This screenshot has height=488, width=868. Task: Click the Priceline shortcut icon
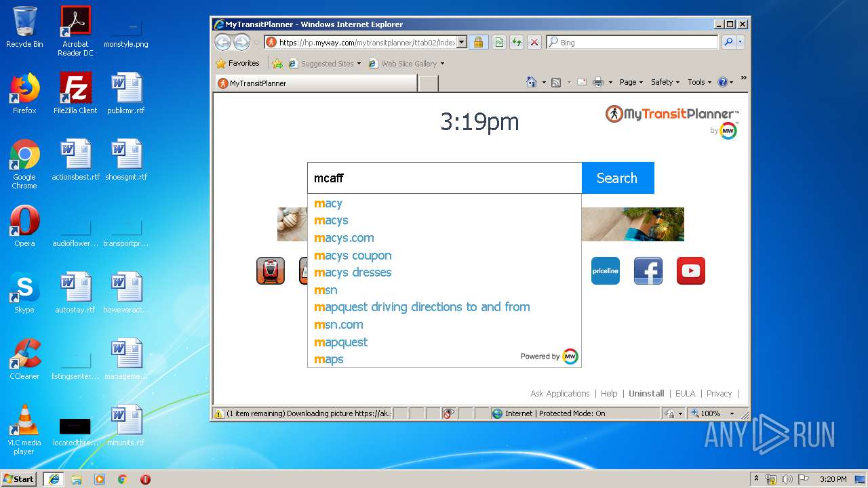[606, 270]
